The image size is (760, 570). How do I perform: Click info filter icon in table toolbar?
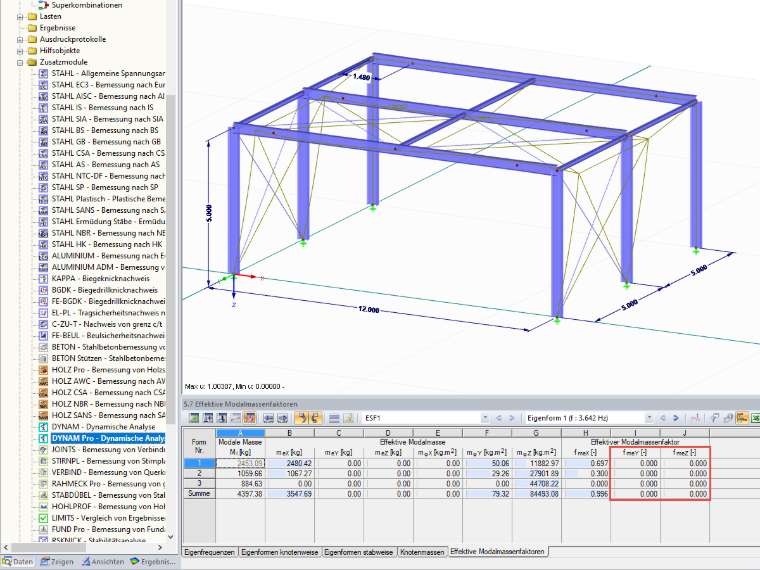[728, 418]
